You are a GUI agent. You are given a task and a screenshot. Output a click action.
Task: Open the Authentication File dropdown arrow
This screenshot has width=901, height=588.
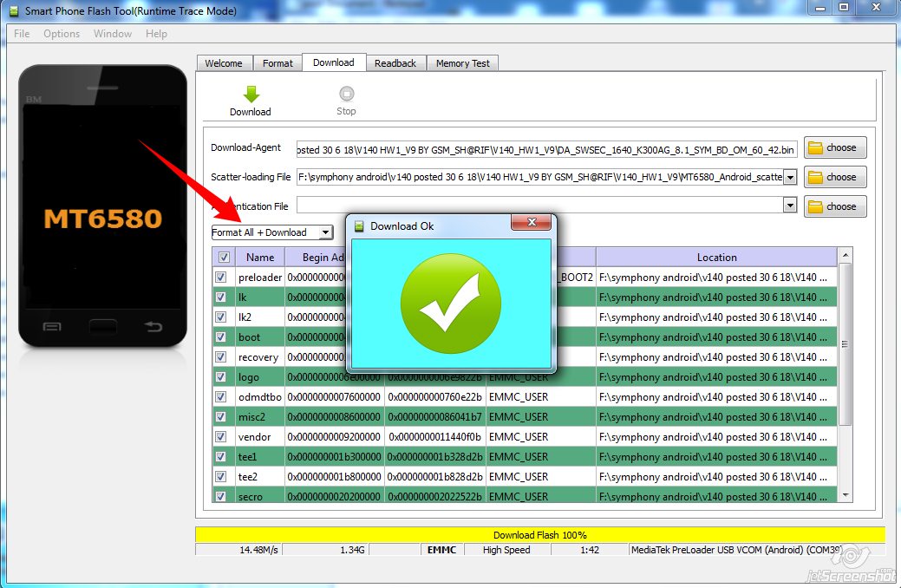(x=790, y=206)
